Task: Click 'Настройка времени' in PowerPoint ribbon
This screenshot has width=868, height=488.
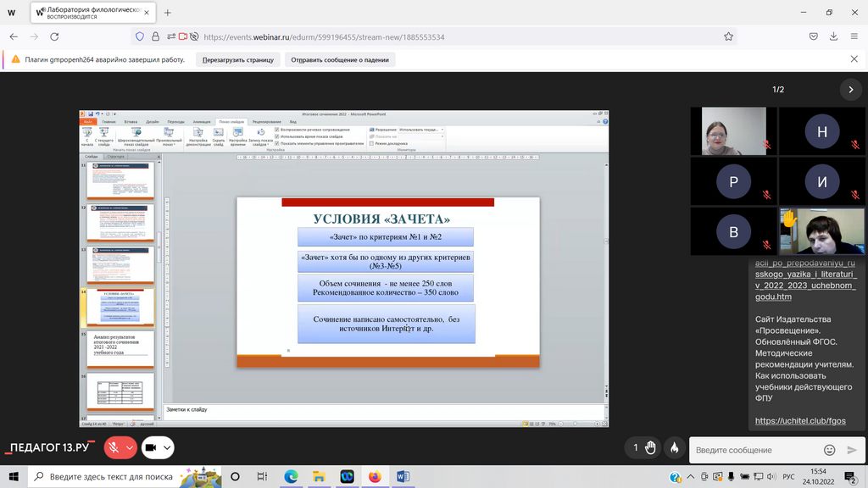Action: coord(237,136)
